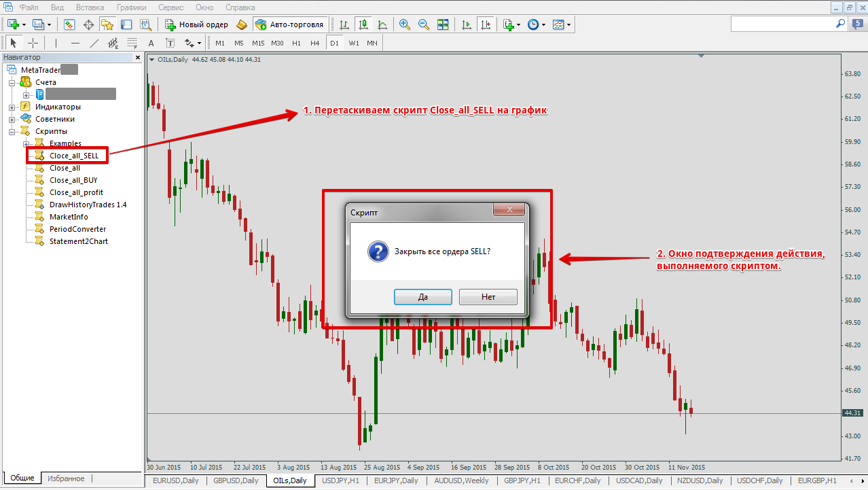Screen dimensions: 868x490
Task: Open the Templates dropdown arrow
Action: [568, 24]
